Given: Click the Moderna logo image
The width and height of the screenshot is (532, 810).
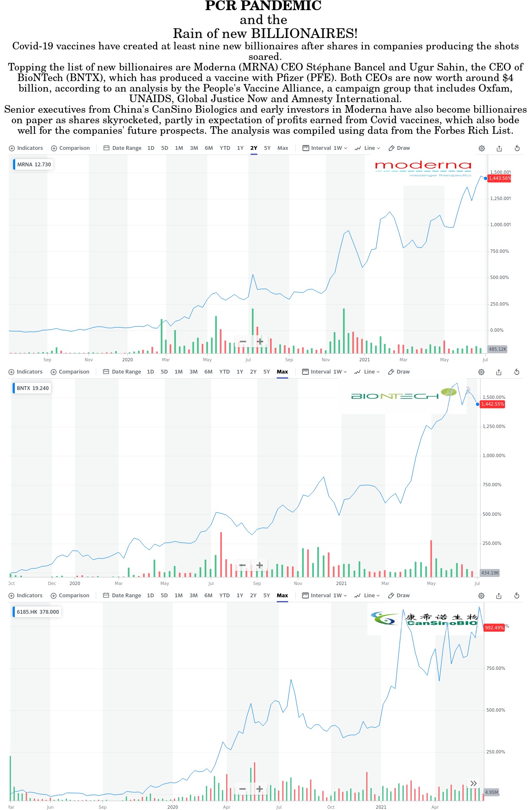Looking at the screenshot, I should click(423, 169).
